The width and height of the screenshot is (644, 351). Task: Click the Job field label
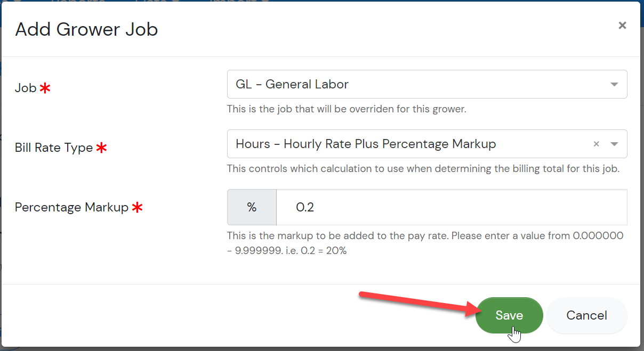pyautogui.click(x=26, y=88)
